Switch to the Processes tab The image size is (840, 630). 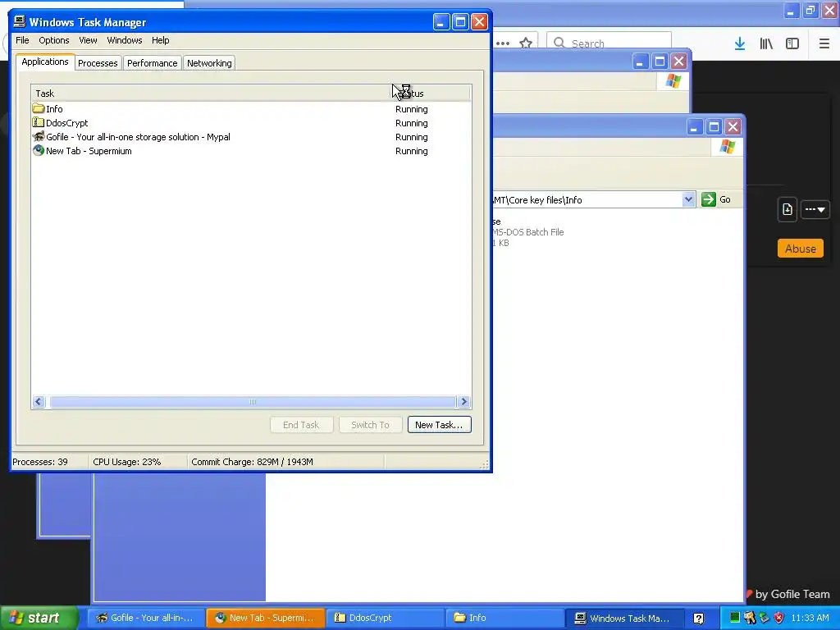point(98,63)
